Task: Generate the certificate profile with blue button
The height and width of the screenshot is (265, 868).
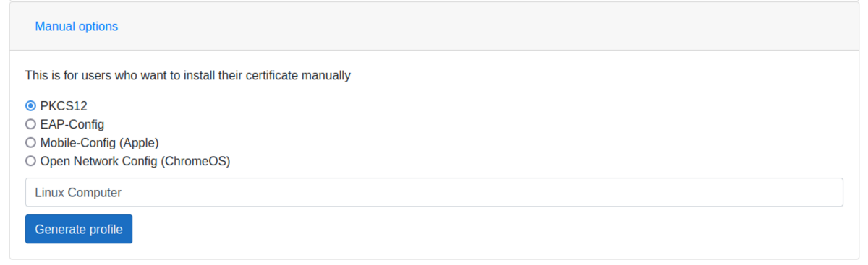Action: click(x=79, y=229)
